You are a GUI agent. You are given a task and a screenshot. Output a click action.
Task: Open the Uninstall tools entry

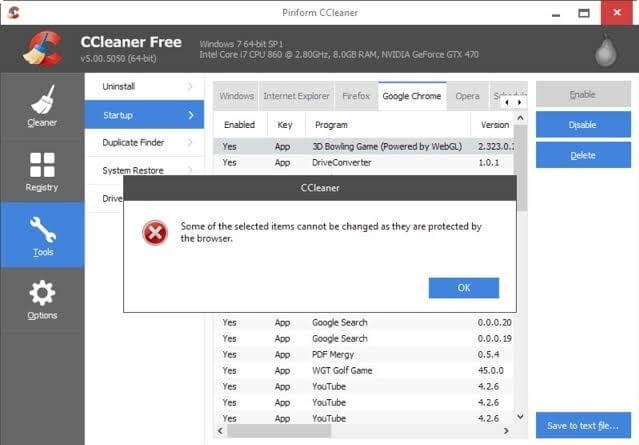144,86
